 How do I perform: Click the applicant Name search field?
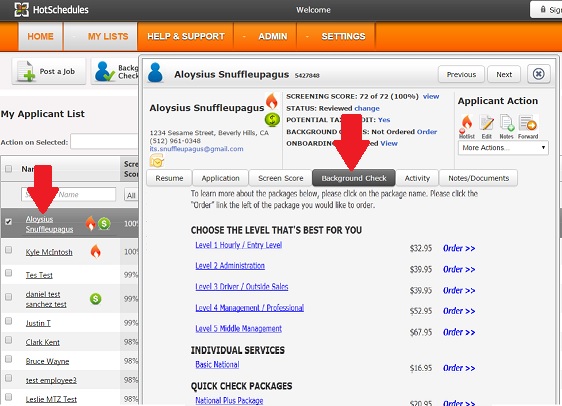[68, 194]
